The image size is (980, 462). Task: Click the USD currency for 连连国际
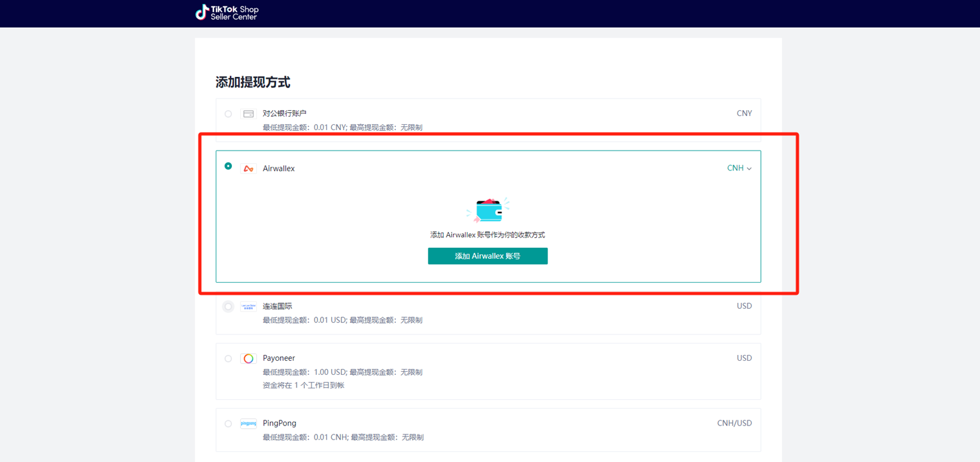(x=744, y=306)
